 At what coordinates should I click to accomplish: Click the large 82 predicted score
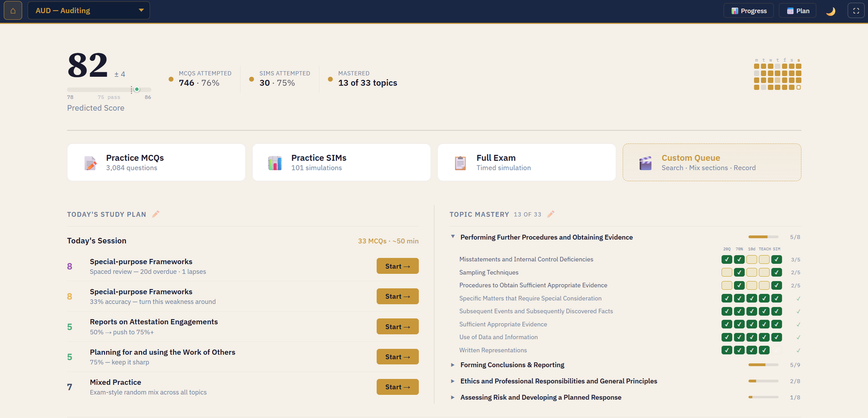[x=87, y=65]
